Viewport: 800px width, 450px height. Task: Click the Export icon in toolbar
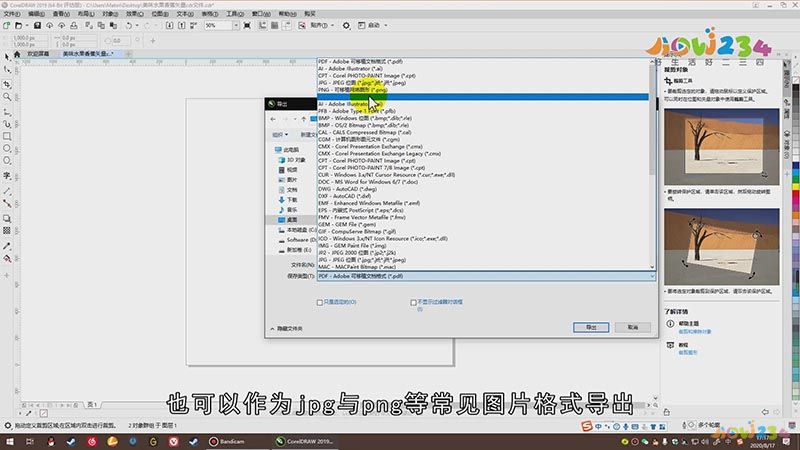tap(182, 25)
